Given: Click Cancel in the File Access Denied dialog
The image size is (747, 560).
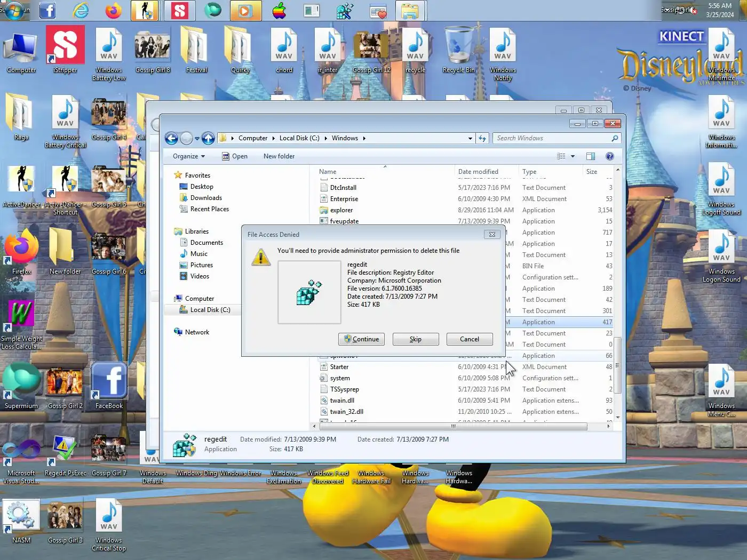Looking at the screenshot, I should coord(470,339).
